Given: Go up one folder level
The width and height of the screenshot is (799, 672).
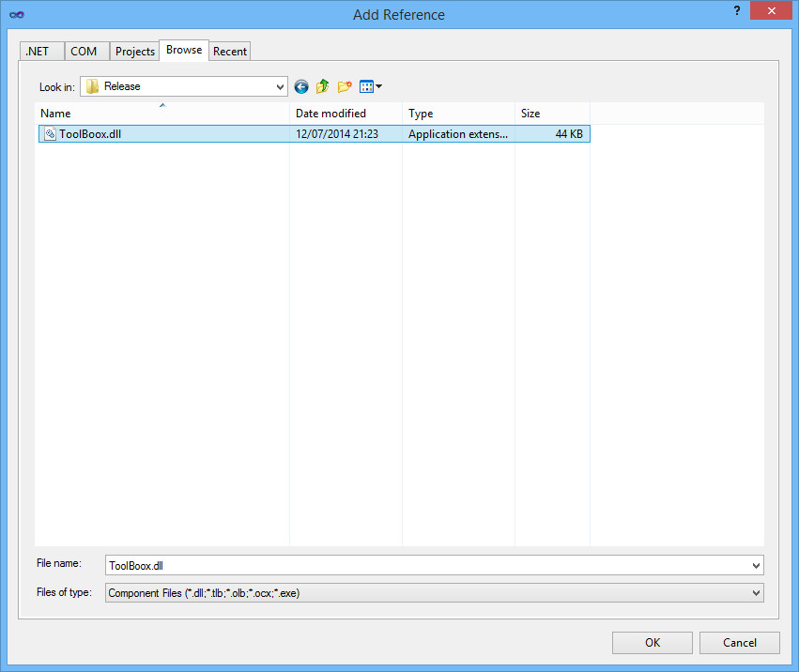Looking at the screenshot, I should coord(323,86).
